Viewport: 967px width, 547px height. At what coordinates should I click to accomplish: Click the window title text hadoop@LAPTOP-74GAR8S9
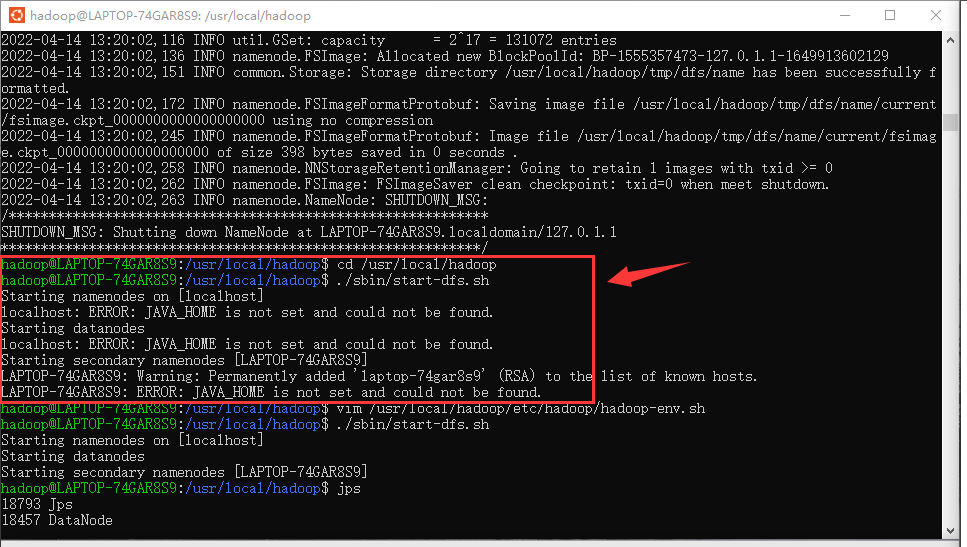(x=170, y=16)
